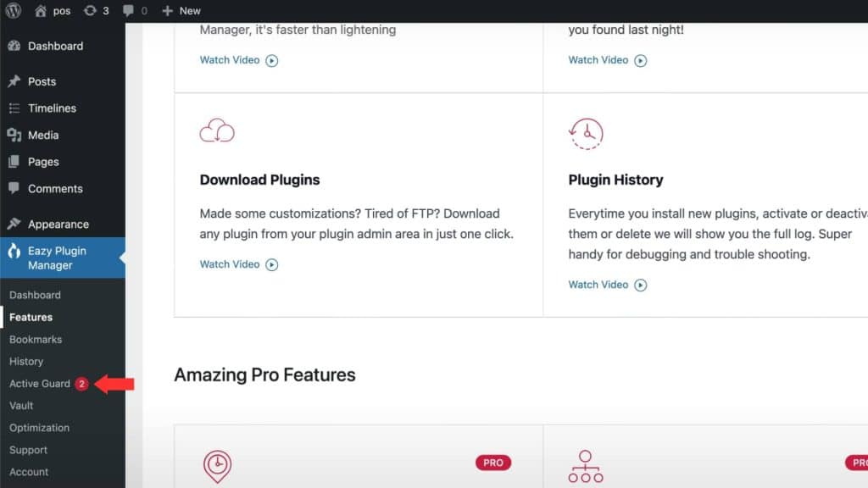Watch Video under Download Plugins
Image resolution: width=868 pixels, height=488 pixels.
(238, 264)
